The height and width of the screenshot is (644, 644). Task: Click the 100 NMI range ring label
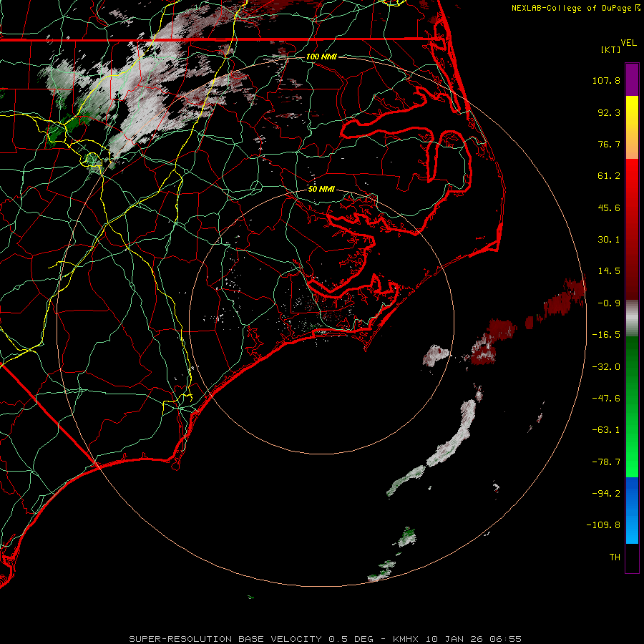[x=321, y=57]
